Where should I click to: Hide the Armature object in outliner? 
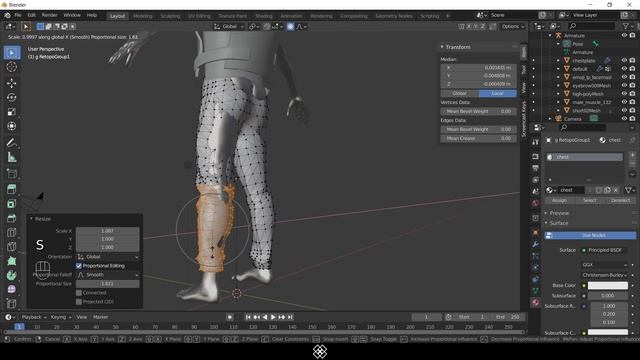pos(624,36)
